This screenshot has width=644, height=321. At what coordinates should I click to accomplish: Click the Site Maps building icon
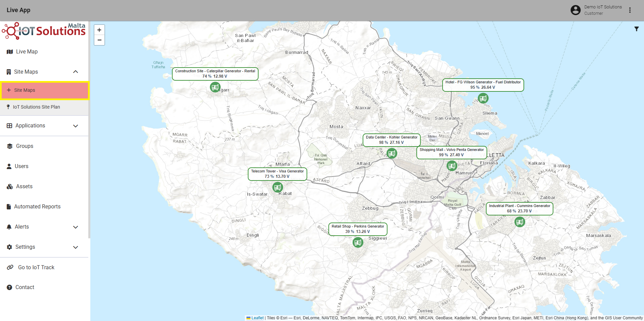click(x=9, y=72)
